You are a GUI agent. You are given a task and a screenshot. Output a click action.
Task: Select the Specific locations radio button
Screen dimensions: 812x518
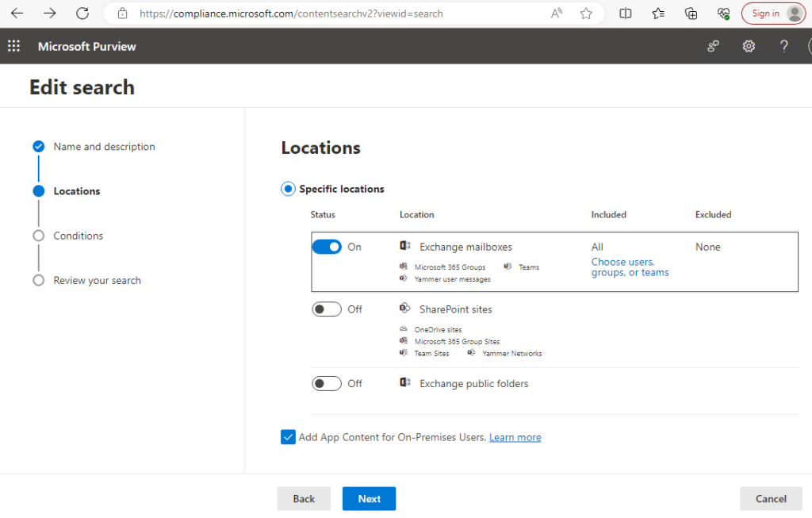(x=288, y=189)
